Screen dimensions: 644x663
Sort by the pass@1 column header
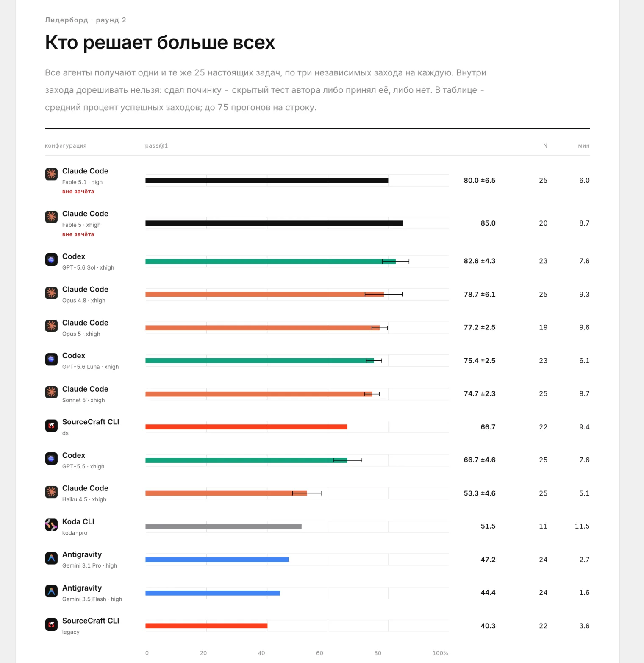pyautogui.click(x=156, y=145)
